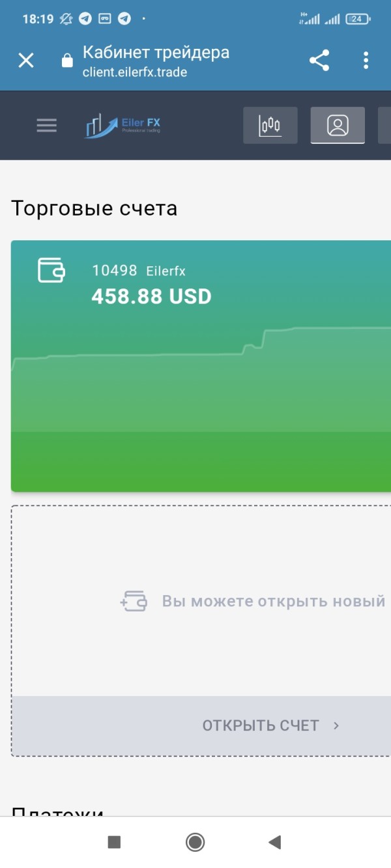Open the three-dot browser options menu
The width and height of the screenshot is (391, 868).
tap(366, 61)
